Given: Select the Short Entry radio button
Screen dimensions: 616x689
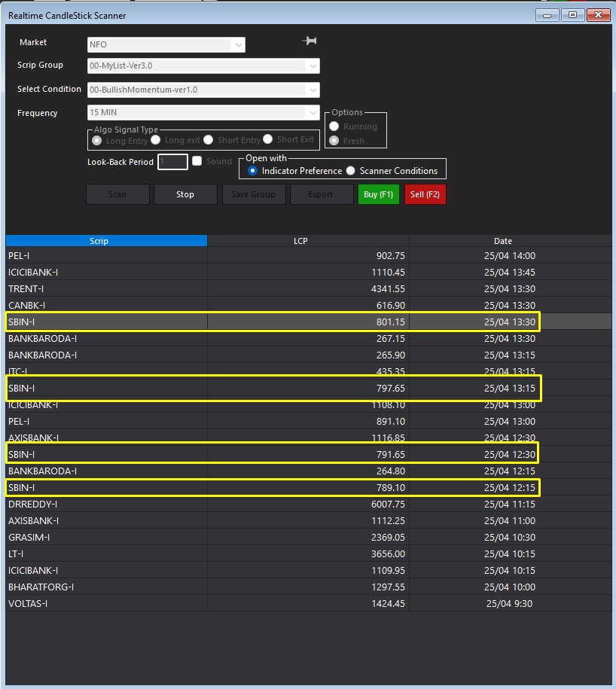Looking at the screenshot, I should (209, 140).
